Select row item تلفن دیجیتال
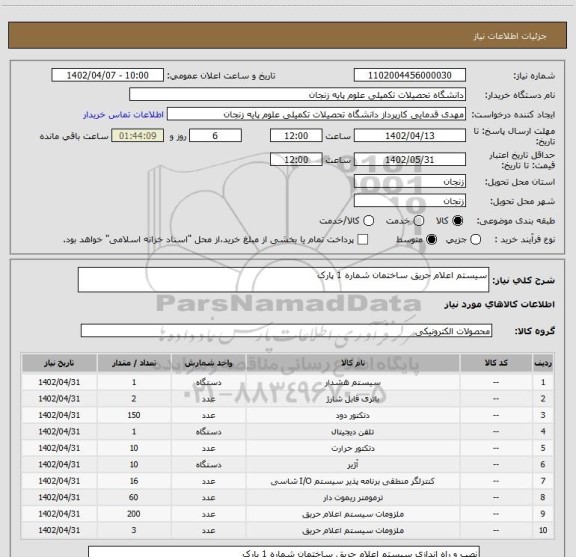 pyautogui.click(x=353, y=432)
